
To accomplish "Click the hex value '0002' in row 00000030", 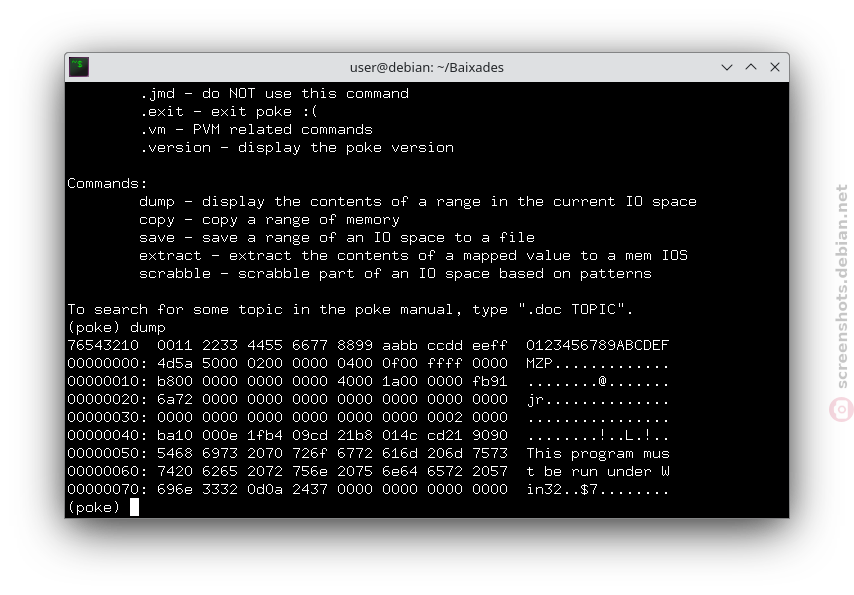I will point(444,417).
